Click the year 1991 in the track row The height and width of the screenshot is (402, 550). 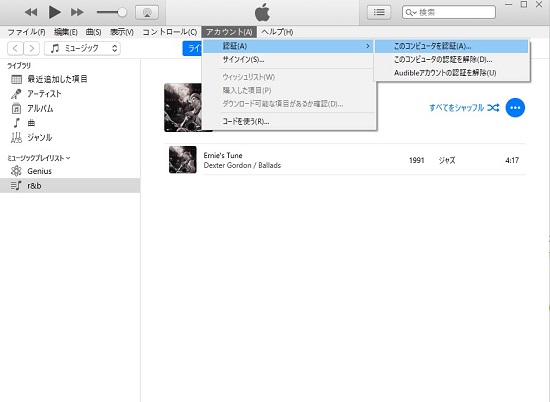point(417,160)
